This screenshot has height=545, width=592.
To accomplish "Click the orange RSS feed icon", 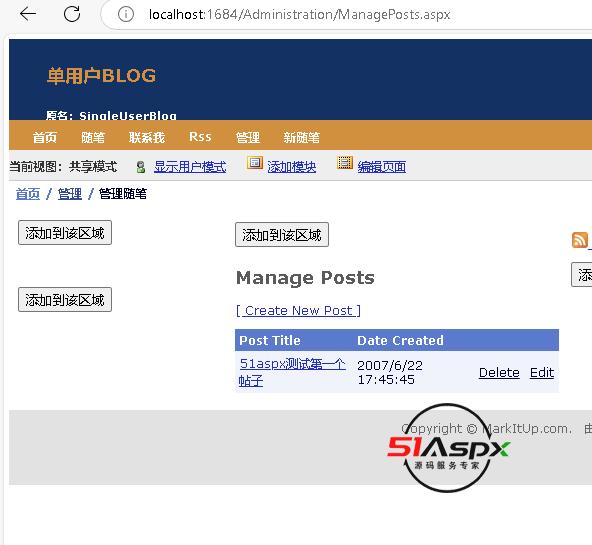I will (x=580, y=240).
